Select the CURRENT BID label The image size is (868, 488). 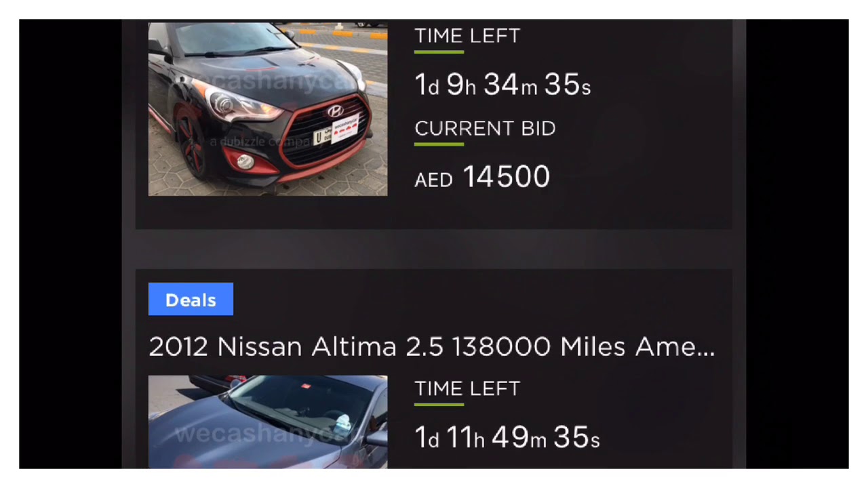[x=485, y=129]
